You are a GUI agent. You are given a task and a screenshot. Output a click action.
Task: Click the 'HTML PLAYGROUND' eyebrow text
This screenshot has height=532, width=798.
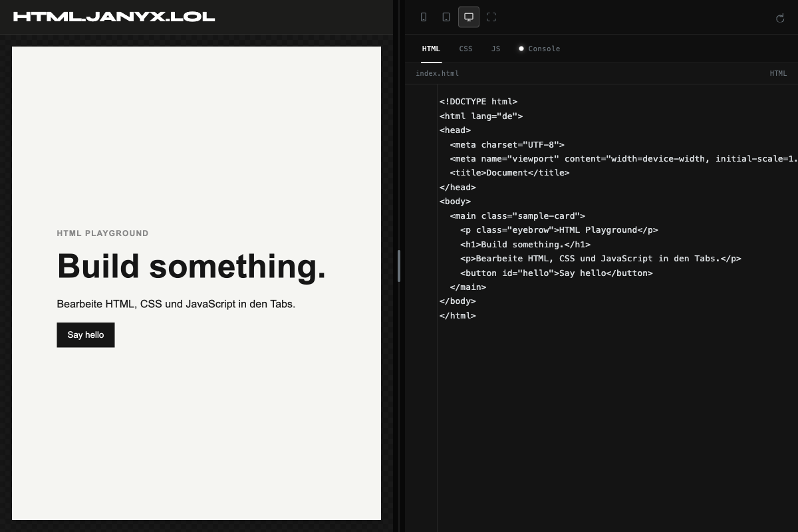103,233
